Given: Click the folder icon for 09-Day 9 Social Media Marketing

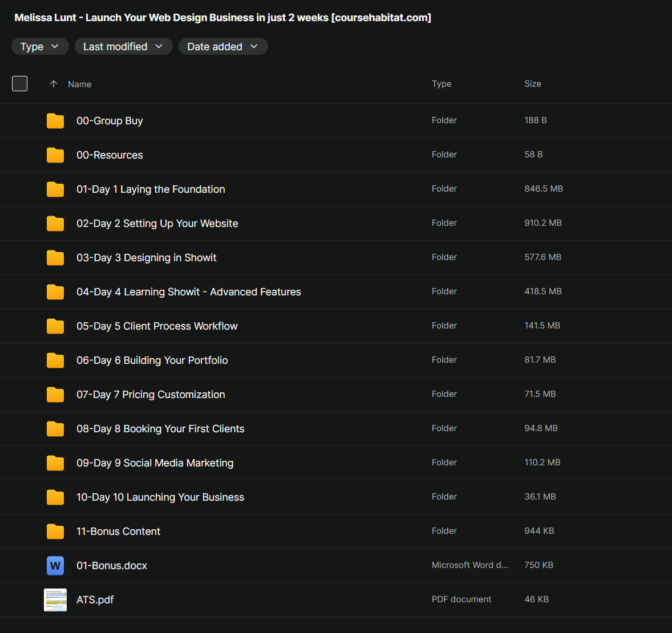Looking at the screenshot, I should 55,463.
